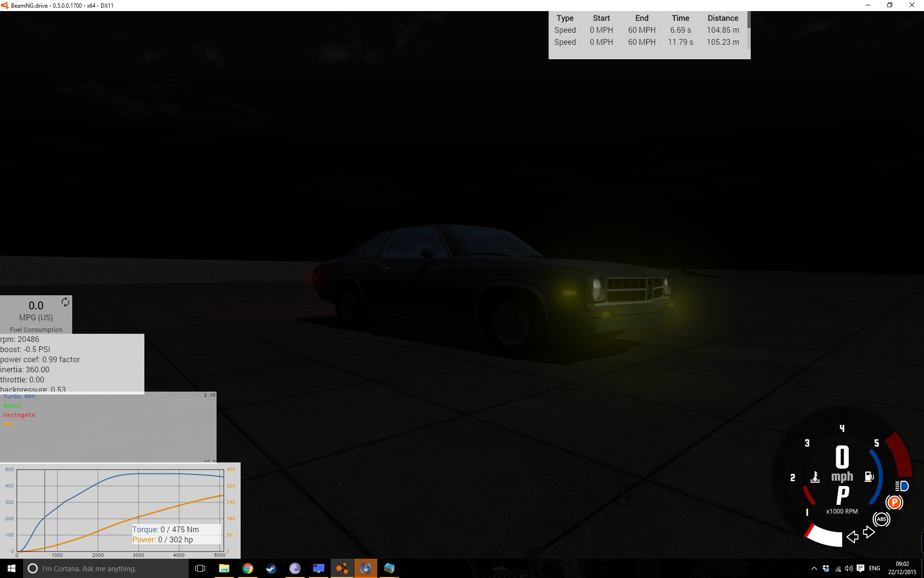Click the right turn signal arrow

point(869,532)
